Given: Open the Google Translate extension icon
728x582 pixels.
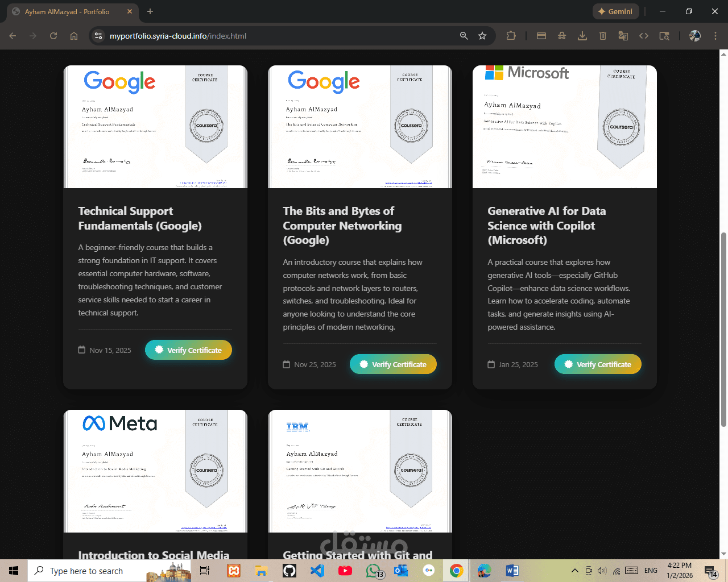Looking at the screenshot, I should (623, 36).
